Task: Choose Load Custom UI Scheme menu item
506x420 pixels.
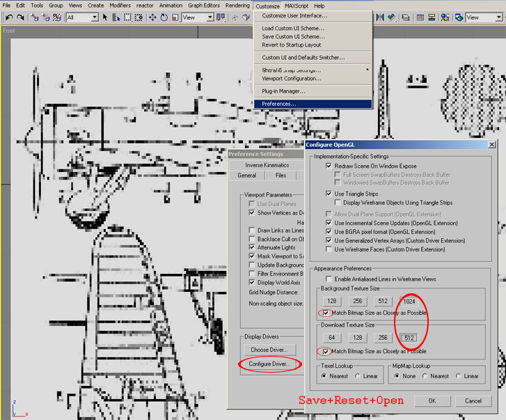Action: pos(313,28)
